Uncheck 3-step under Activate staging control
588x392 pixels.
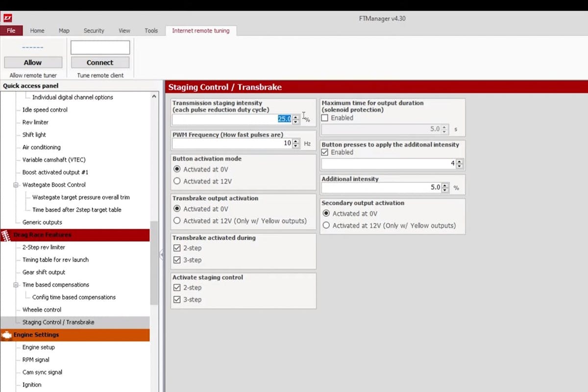(177, 300)
